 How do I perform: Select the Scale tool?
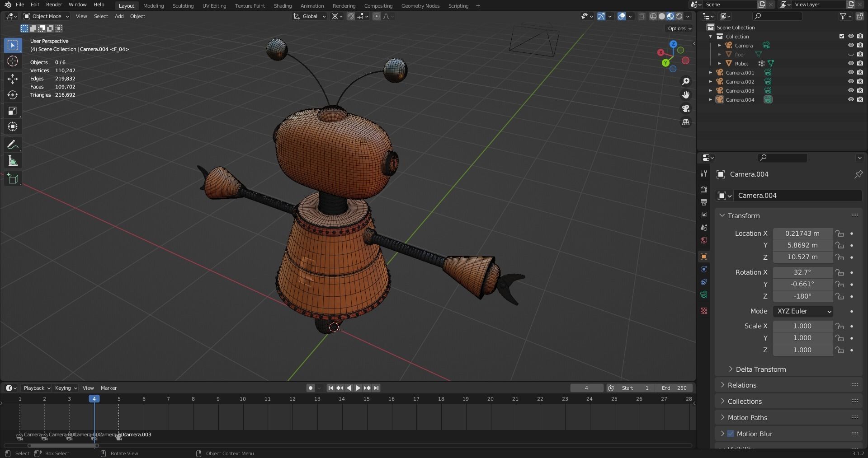pyautogui.click(x=13, y=111)
